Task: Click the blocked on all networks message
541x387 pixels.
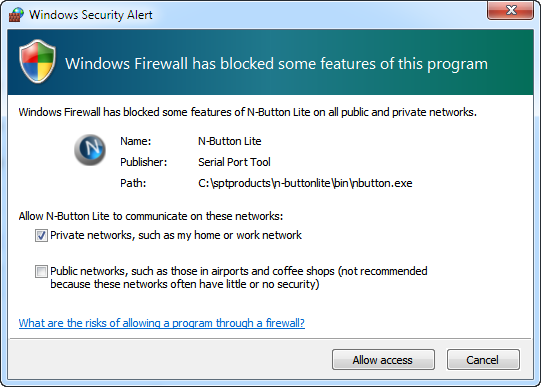Action: point(247,112)
